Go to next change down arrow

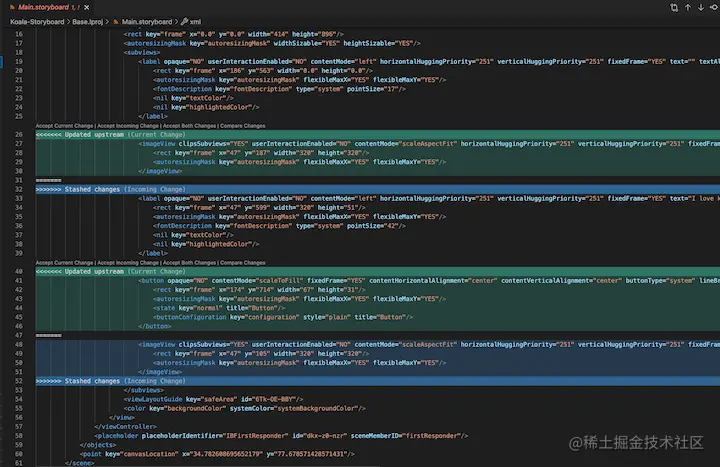point(701,7)
